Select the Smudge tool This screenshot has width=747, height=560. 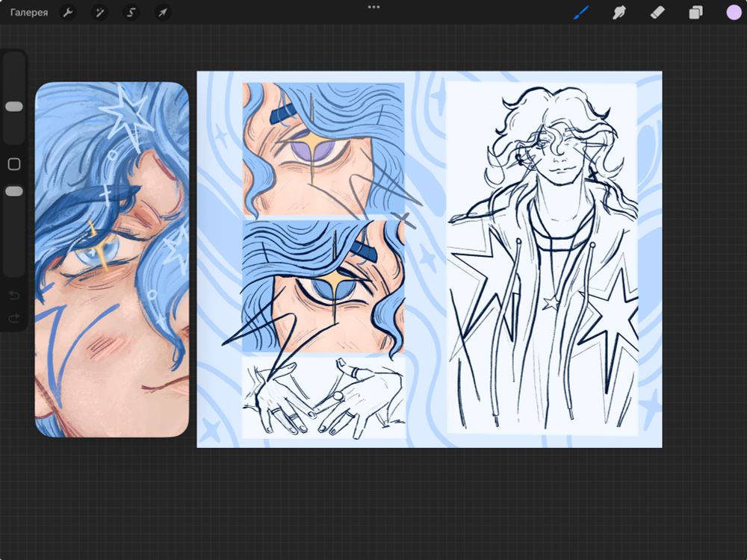point(619,13)
